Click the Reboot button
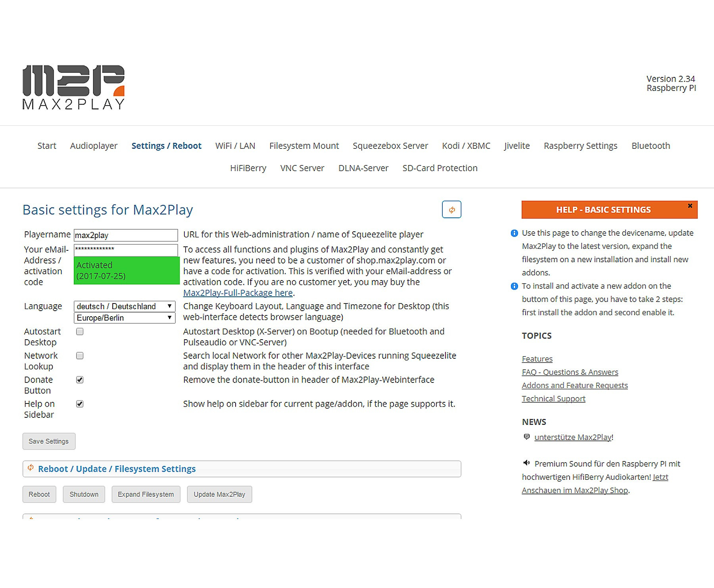The image size is (714, 588). (39, 494)
